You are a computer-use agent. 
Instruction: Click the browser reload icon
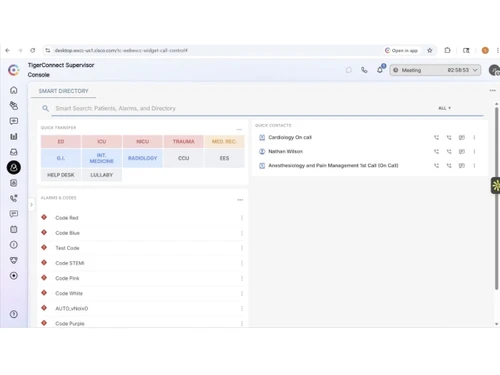pyautogui.click(x=33, y=50)
